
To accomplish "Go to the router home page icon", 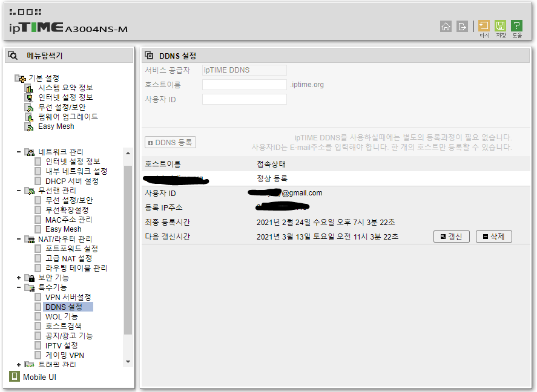I will coord(446,27).
